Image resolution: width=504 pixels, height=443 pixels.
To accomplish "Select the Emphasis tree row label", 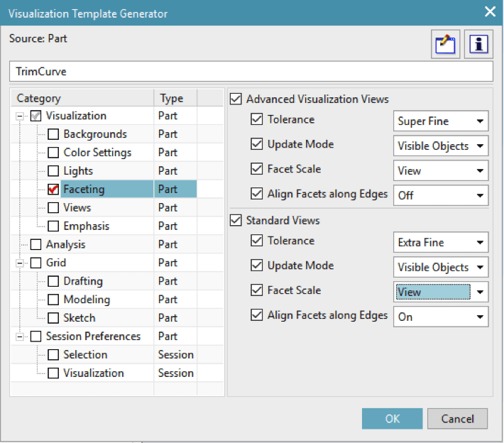I will click(x=86, y=226).
